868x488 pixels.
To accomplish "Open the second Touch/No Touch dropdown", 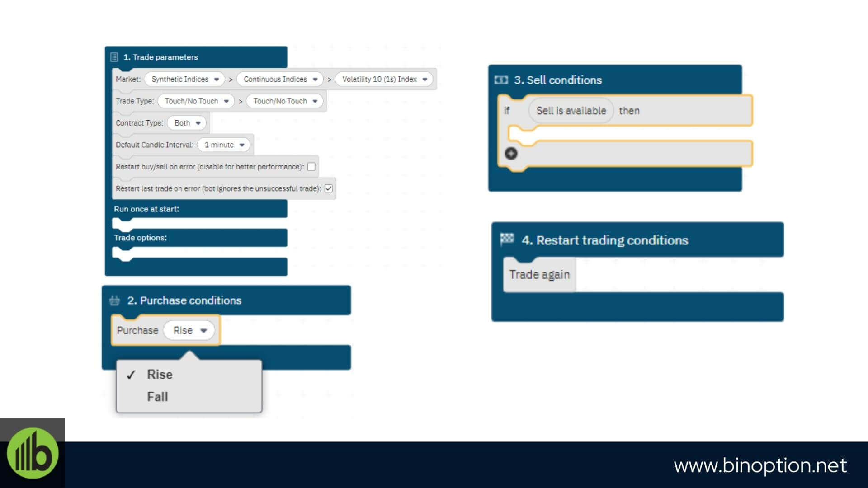I will click(285, 101).
